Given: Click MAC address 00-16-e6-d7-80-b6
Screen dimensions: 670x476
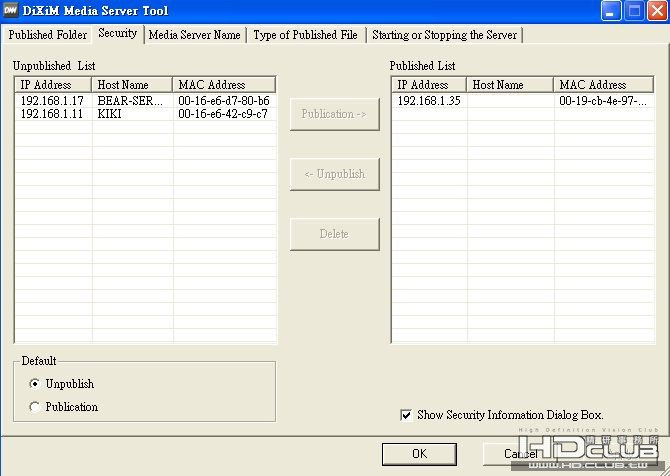Looking at the screenshot, I should [x=224, y=101].
